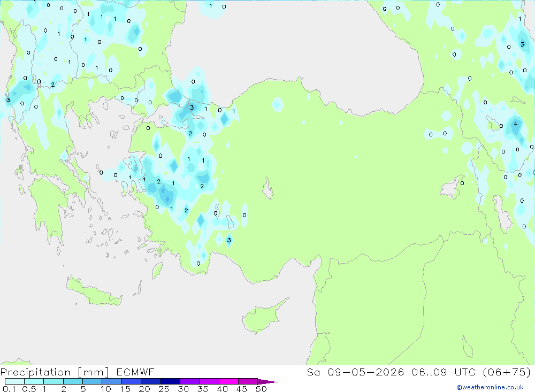Click the legend tick label '10'
535x392 pixels.
point(106,389)
